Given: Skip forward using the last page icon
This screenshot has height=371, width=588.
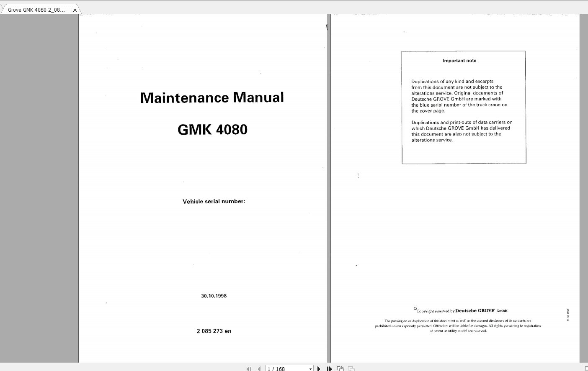Looking at the screenshot, I should click(329, 368).
